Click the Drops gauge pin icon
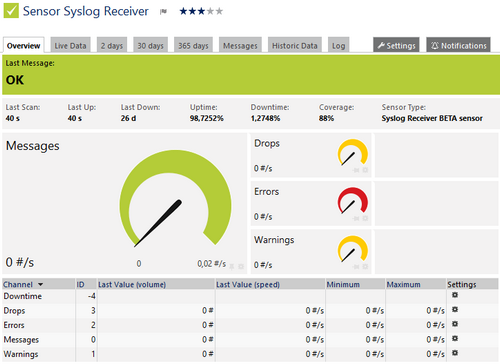 [356, 170]
